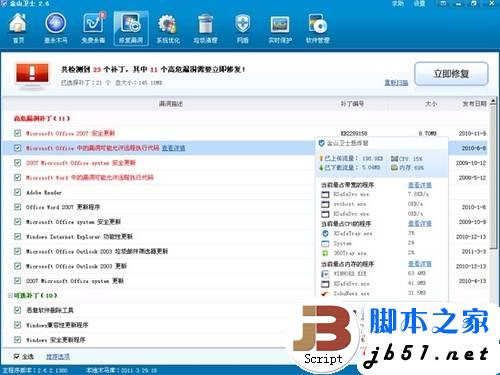Uncheck Microsoft Office 2007 安全更新 checkbox
The image size is (500, 375).
point(17,133)
